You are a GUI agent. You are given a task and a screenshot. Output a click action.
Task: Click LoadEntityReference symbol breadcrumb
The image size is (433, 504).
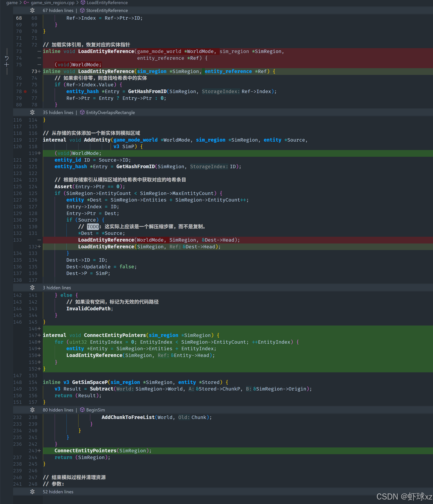click(107, 3)
